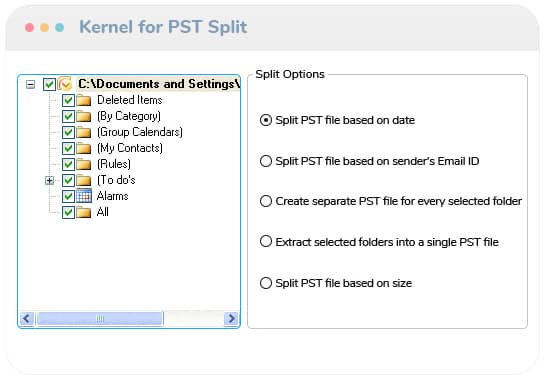This screenshot has height=380, width=545.
Task: Click the horizontal scrollbar right arrow
Action: pyautogui.click(x=231, y=318)
